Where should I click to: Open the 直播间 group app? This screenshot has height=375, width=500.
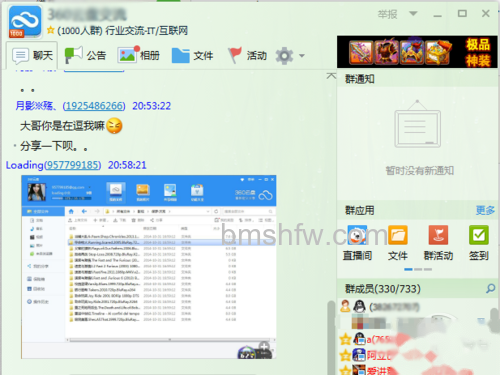357,235
